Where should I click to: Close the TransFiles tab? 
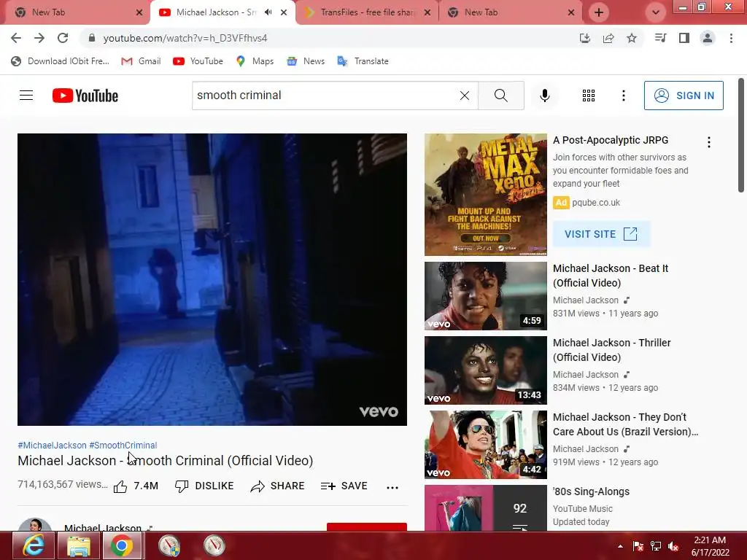coord(427,12)
